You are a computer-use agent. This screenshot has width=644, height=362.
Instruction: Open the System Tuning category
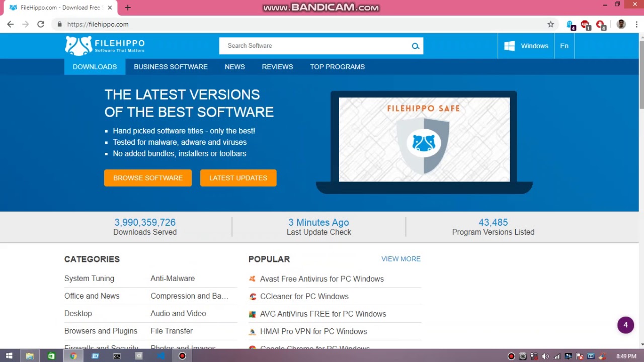coord(89,278)
